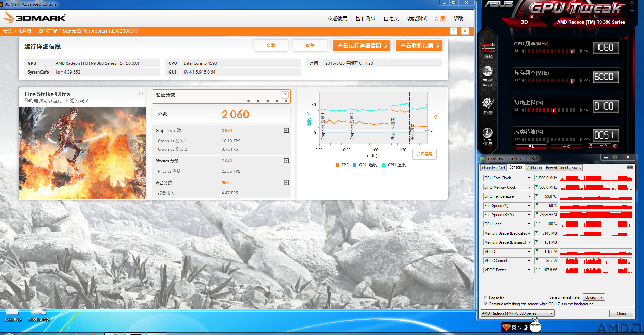Click the Superman input method icon
644x335 pixels.
(x=506, y=327)
